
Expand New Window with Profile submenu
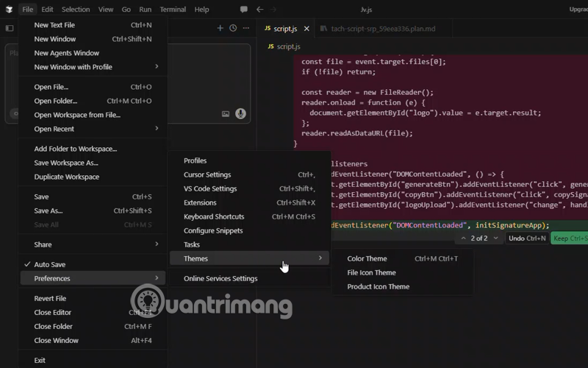(93, 67)
